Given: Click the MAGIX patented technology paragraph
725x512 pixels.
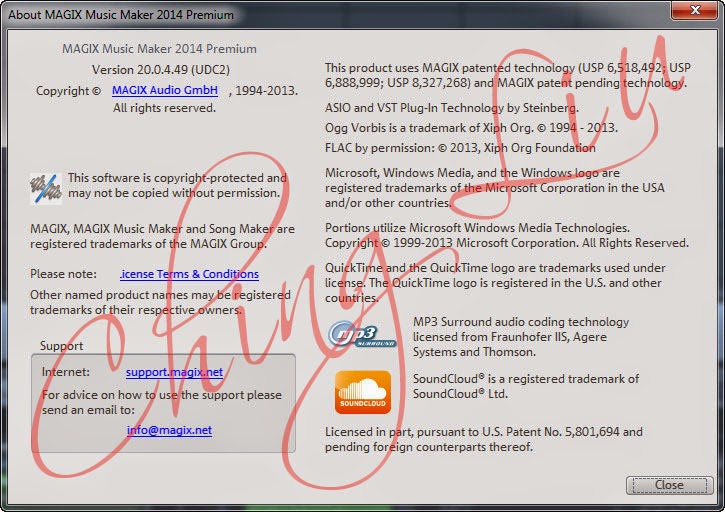Looking at the screenshot, I should coord(508,75).
